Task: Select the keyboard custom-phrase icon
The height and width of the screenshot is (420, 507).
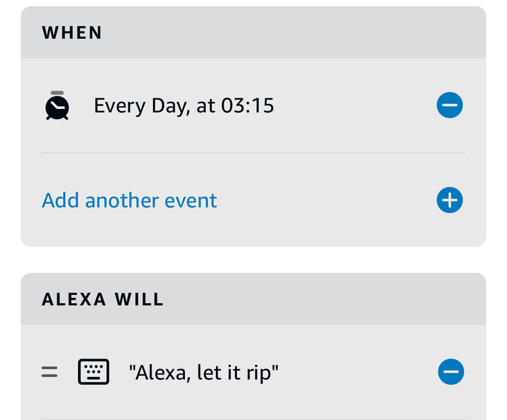Action: point(93,371)
